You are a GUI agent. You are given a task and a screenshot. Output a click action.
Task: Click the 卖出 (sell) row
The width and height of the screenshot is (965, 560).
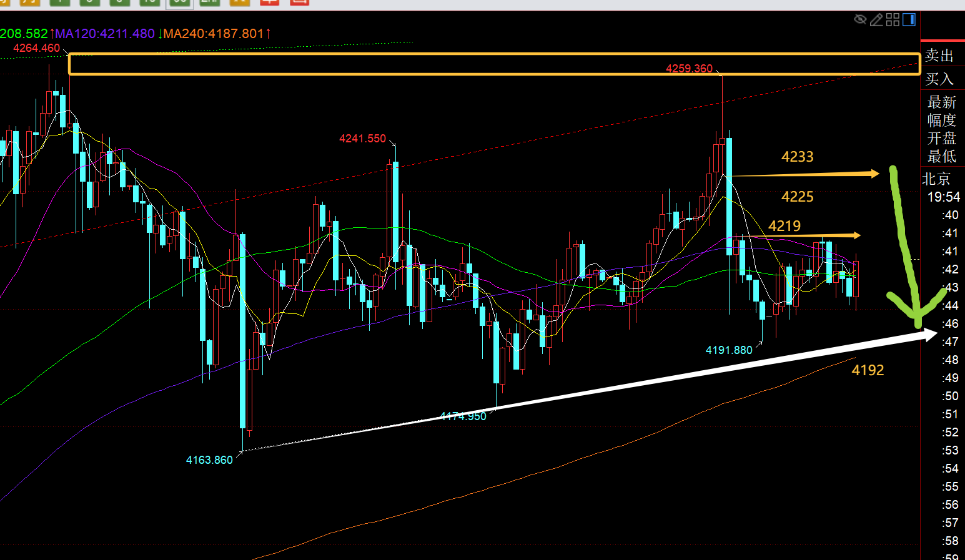(939, 56)
